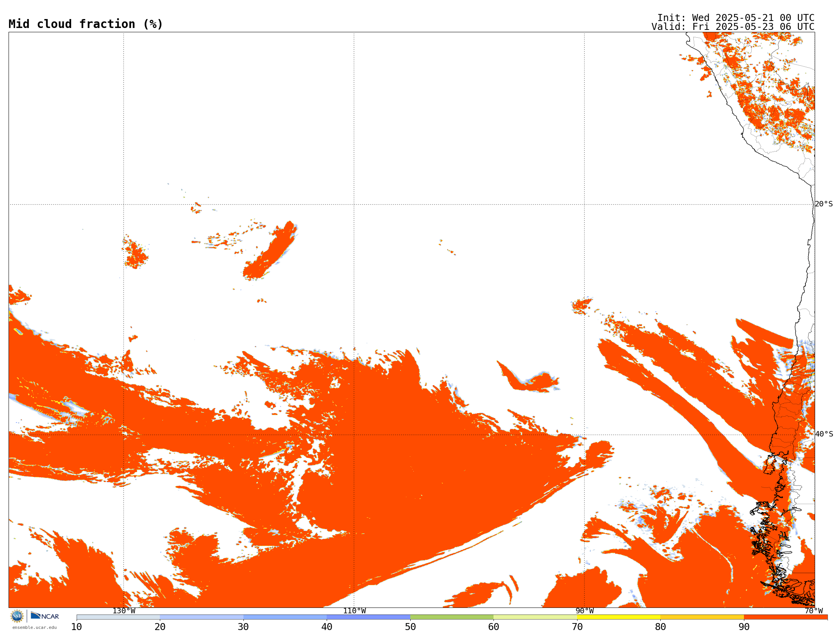Click the 30–40 blue colorbar segment

coord(285,617)
